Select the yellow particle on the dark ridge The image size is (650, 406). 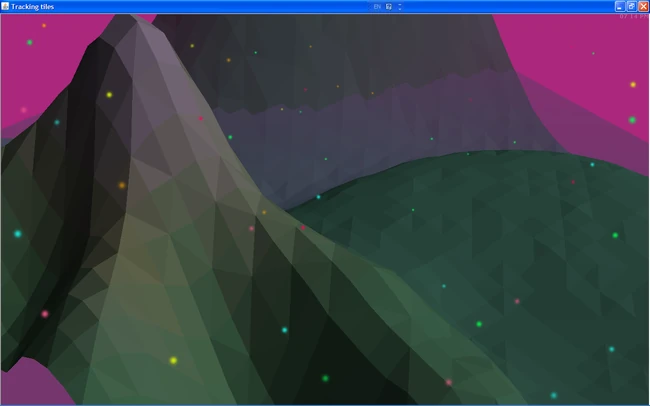tap(109, 95)
